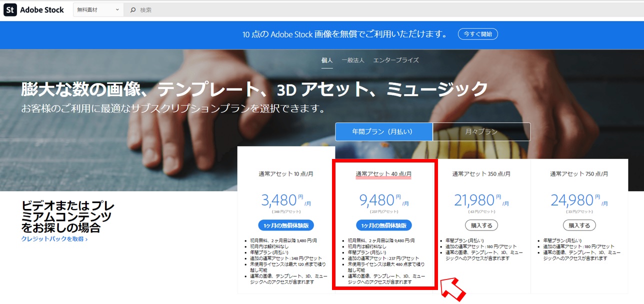Click the 24,980 円/月 price
The width and height of the screenshot is (644, 304).
coord(579,200)
